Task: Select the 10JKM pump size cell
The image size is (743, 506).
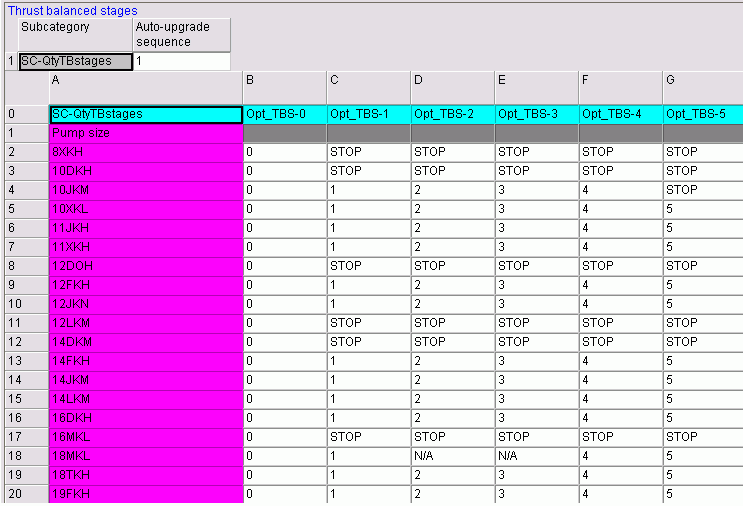Action: coord(146,190)
